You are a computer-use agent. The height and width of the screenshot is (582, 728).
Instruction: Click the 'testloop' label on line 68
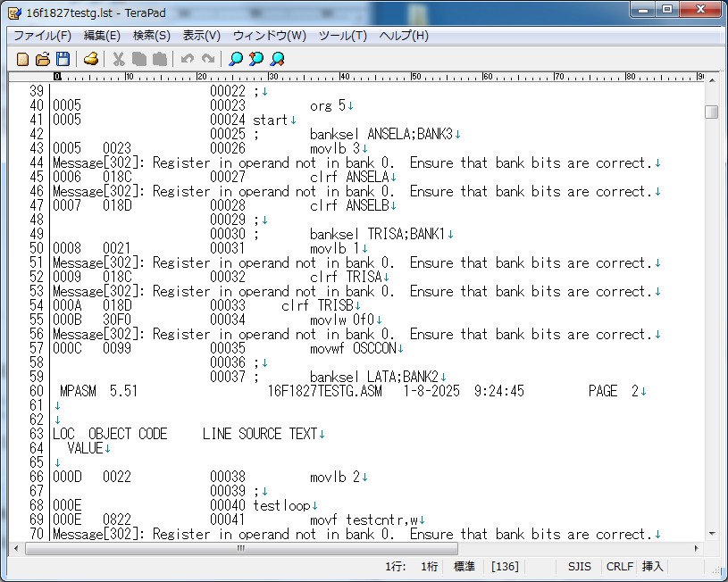[x=281, y=505]
